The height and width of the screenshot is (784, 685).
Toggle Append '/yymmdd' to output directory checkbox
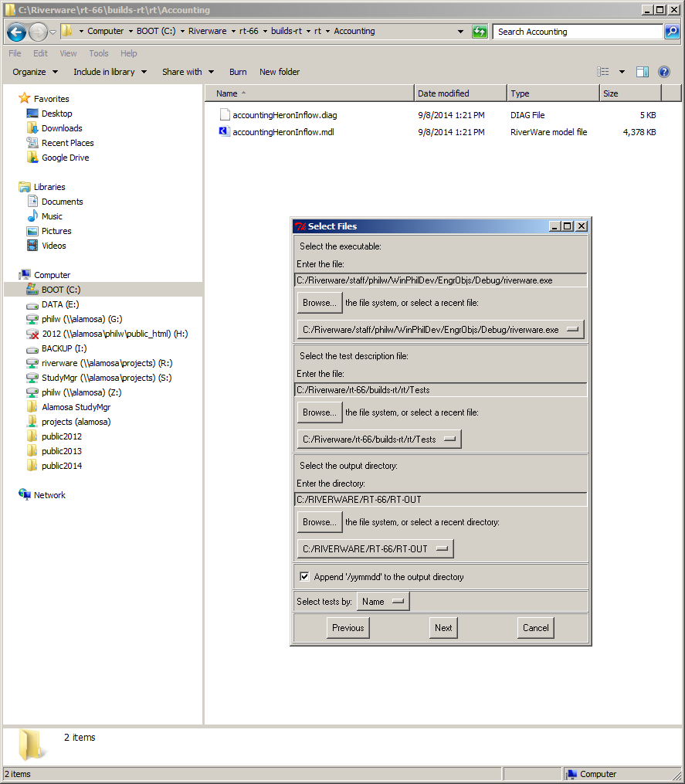pyautogui.click(x=304, y=576)
